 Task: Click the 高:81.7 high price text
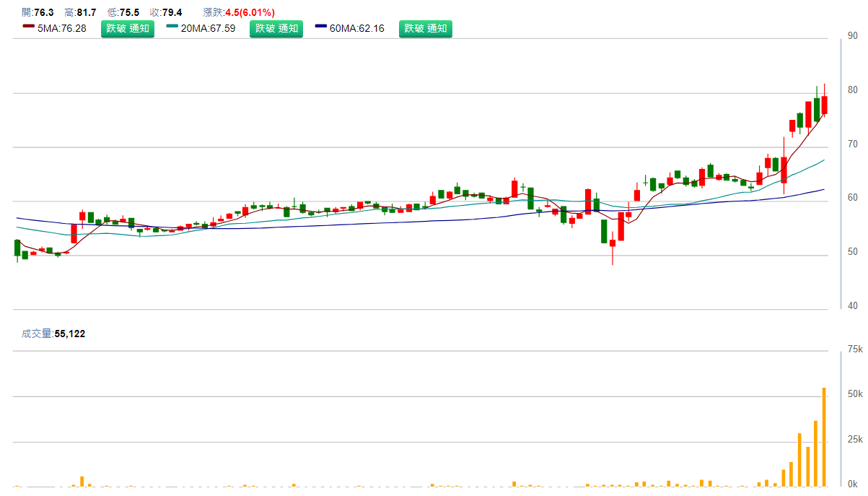(x=80, y=12)
